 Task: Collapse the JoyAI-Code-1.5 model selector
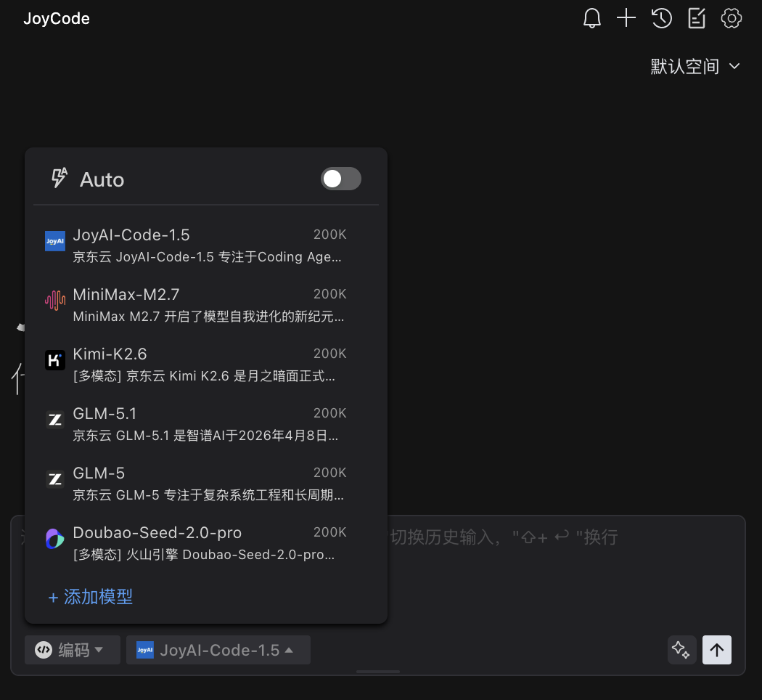[x=218, y=650]
